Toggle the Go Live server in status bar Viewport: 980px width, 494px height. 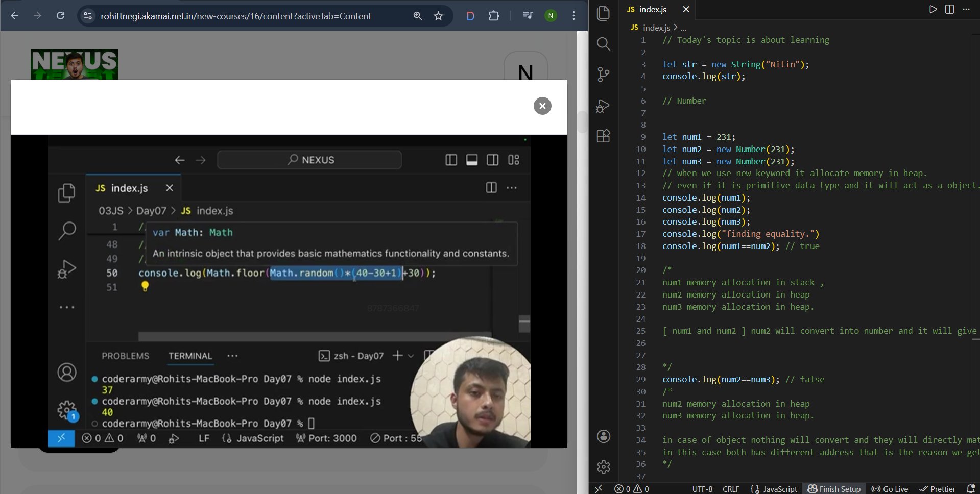point(890,489)
